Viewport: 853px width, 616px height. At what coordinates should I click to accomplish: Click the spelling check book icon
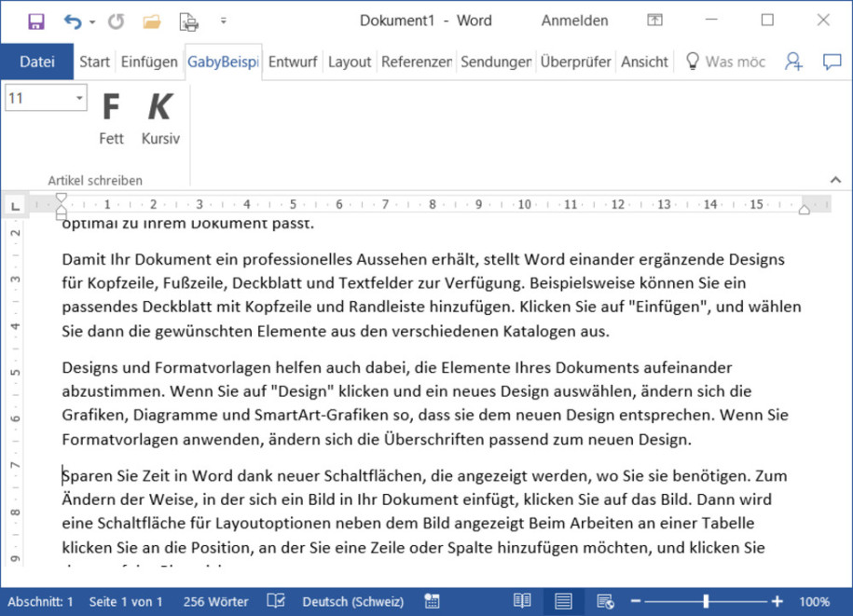click(x=276, y=601)
